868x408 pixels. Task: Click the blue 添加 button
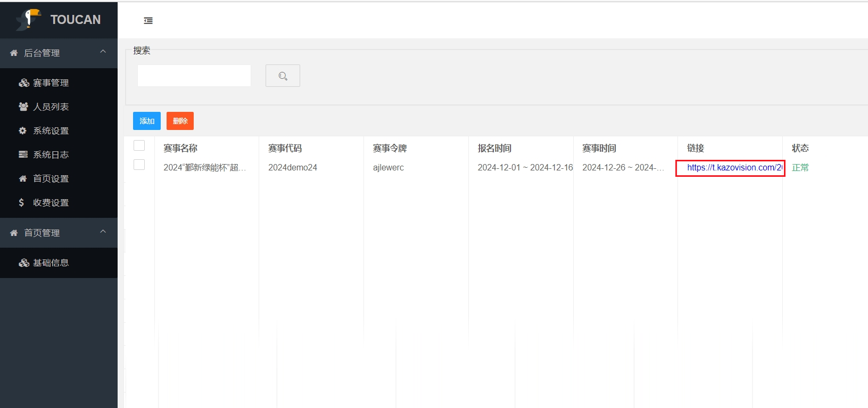147,121
